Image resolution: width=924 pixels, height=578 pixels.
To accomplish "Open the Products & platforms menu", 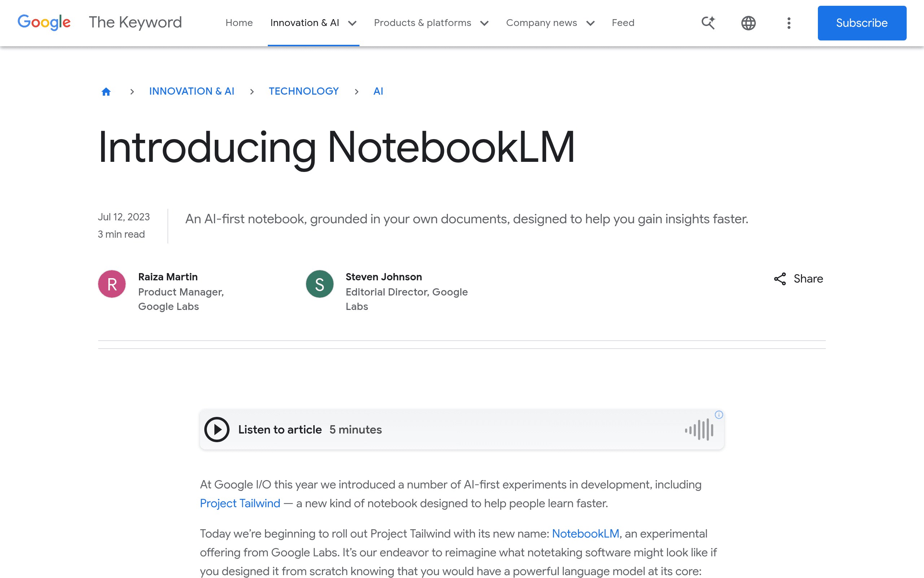I will (422, 23).
